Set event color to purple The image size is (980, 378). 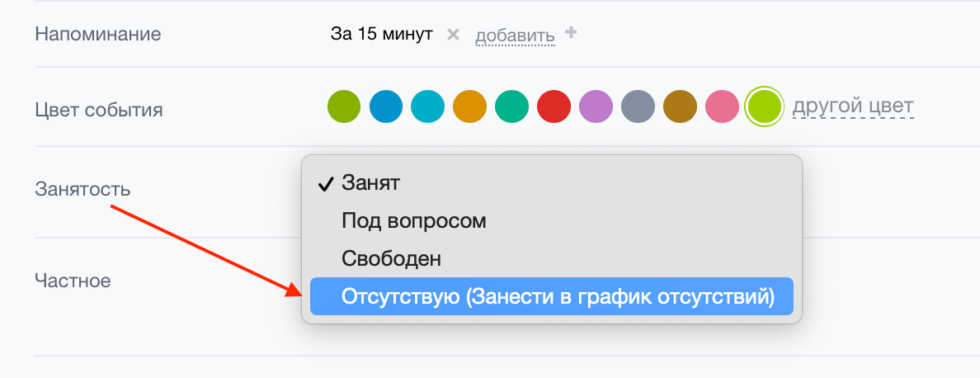tap(596, 106)
